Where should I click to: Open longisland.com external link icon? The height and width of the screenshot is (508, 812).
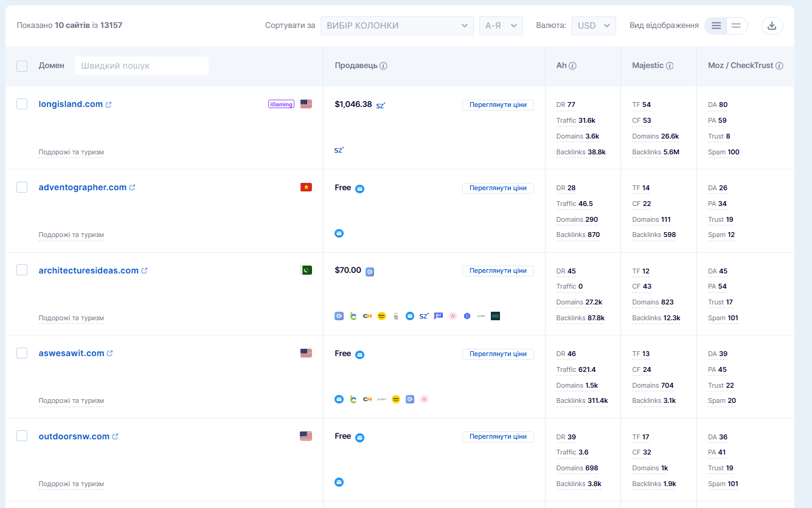(x=109, y=105)
